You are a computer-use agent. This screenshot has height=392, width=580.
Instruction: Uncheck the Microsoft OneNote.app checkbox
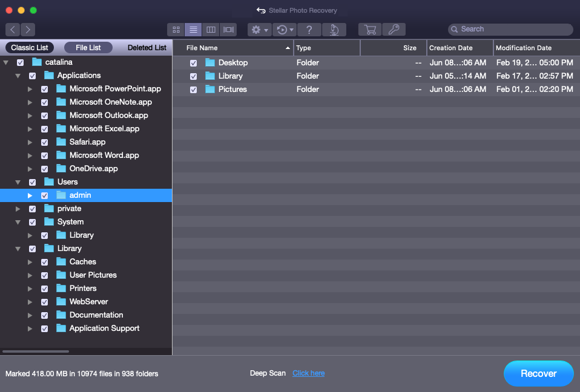[44, 102]
